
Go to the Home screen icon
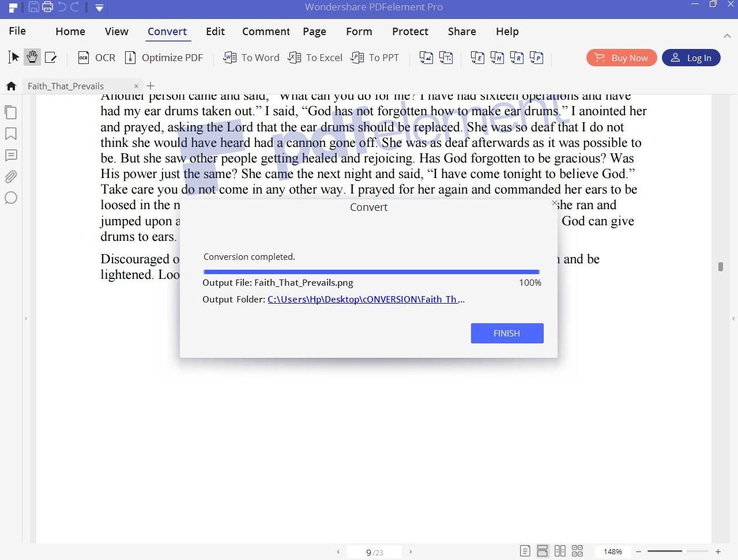11,86
